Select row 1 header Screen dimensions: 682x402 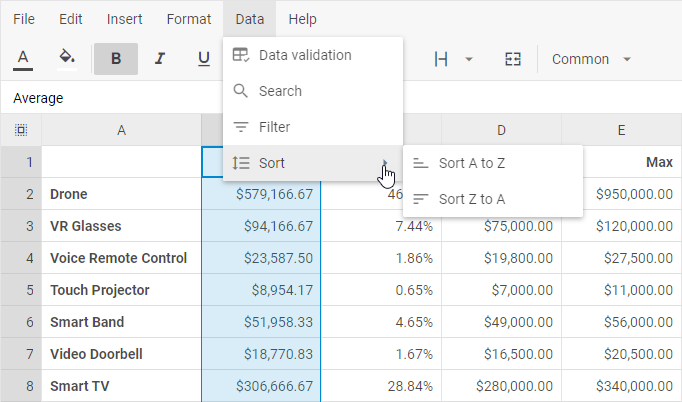coord(21,162)
